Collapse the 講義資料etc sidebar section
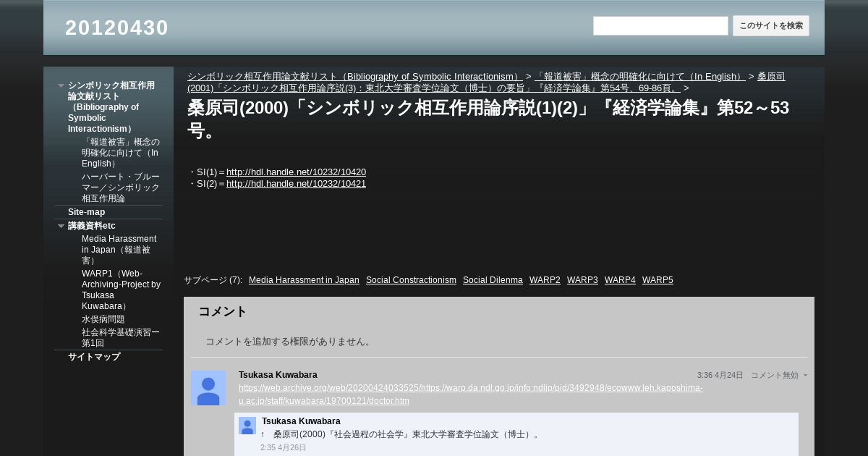 (61, 227)
